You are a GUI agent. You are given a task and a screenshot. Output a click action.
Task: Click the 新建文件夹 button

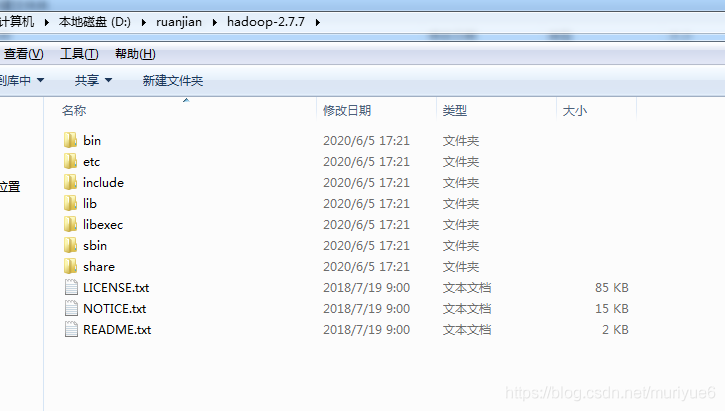[x=173, y=81]
